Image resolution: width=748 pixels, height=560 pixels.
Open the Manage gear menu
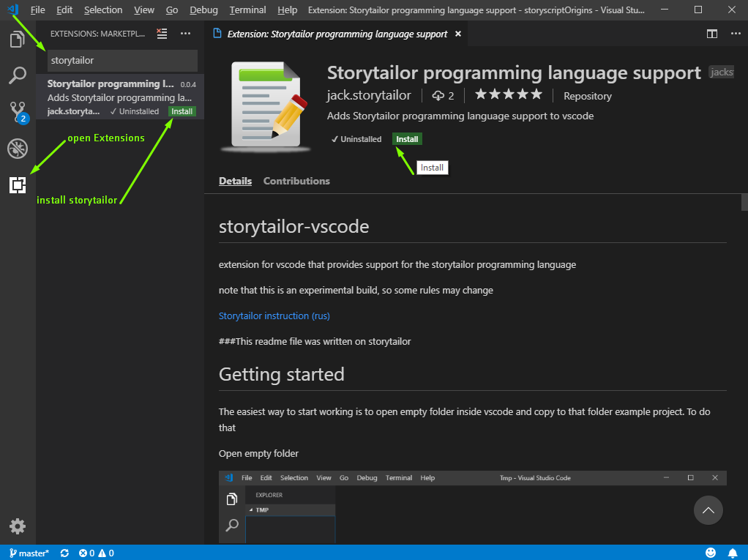click(17, 526)
